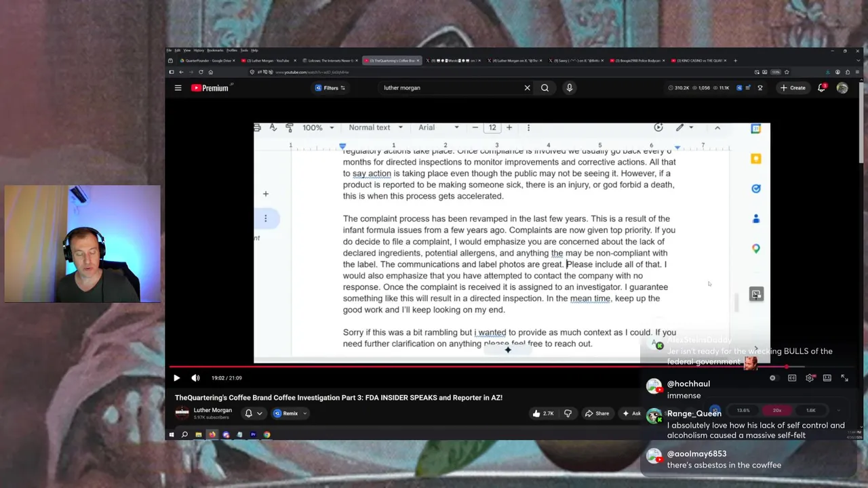Open Google Keep in the Docs side panel
The image size is (868, 488).
(x=756, y=159)
